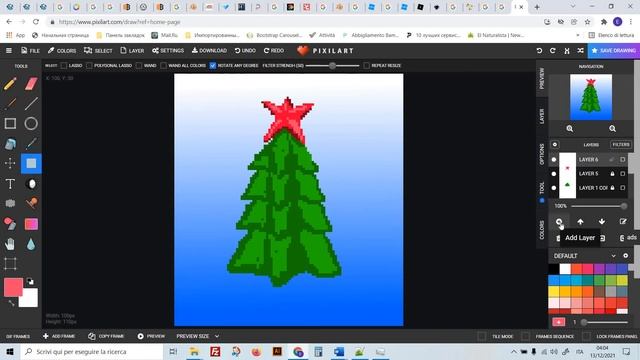Viewport: 640px width, 360px height.
Task: Click the Redo button
Action: coord(273,51)
